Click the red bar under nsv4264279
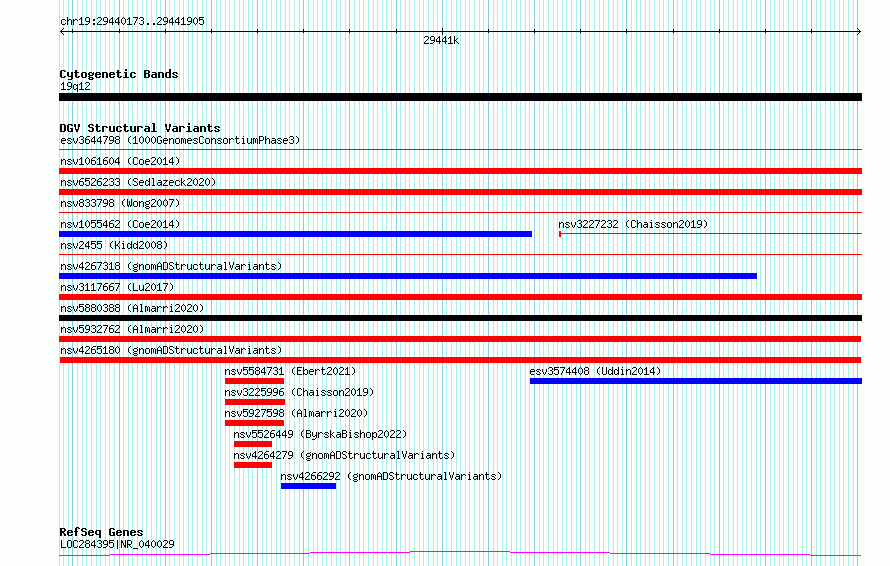 [253, 465]
